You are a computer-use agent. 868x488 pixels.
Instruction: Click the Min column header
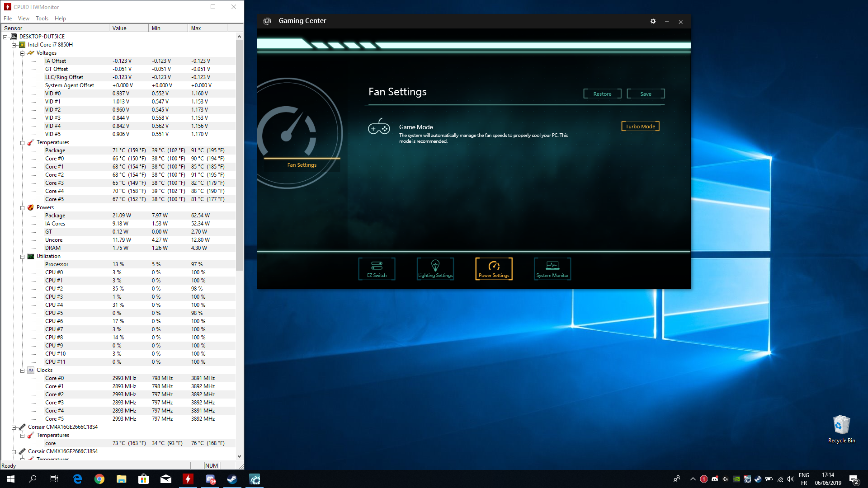point(168,28)
